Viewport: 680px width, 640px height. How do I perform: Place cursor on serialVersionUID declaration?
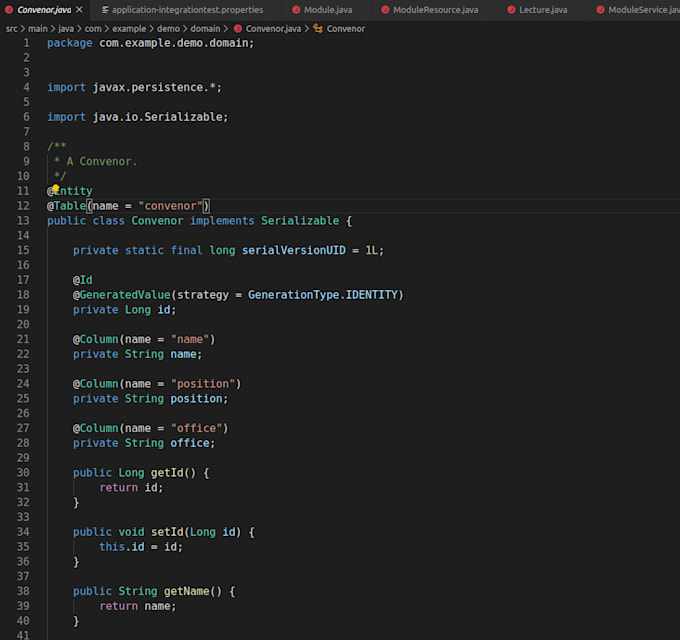click(294, 250)
